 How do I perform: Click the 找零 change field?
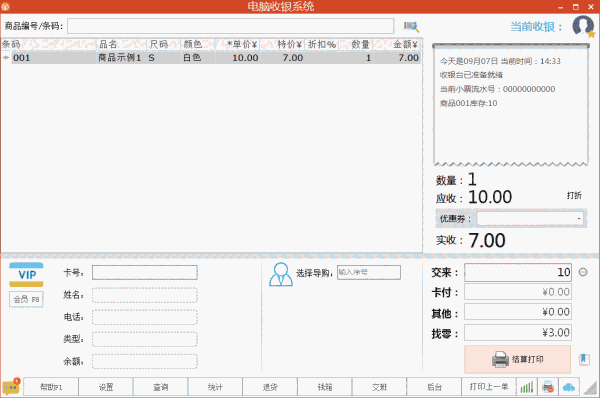(518, 333)
